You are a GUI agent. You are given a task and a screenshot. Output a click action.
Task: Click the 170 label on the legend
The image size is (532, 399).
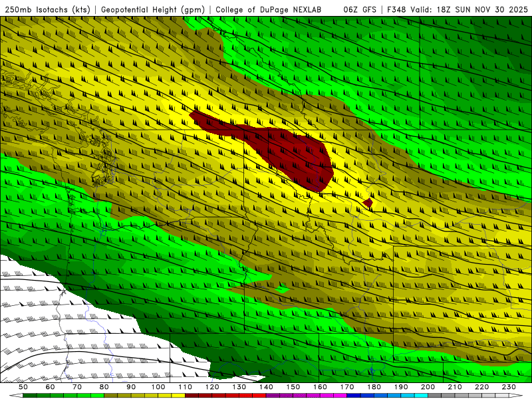347,387
